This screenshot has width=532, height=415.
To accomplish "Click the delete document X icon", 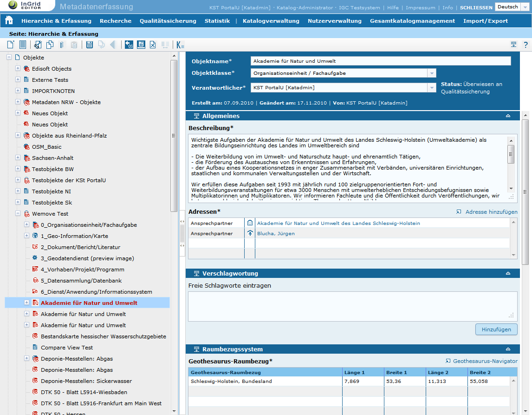I will coord(153,45).
